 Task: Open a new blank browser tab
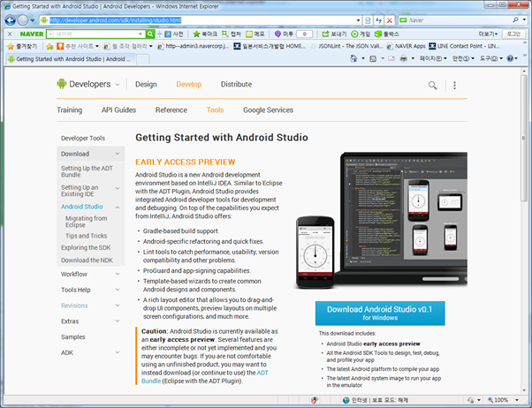pyautogui.click(x=143, y=59)
